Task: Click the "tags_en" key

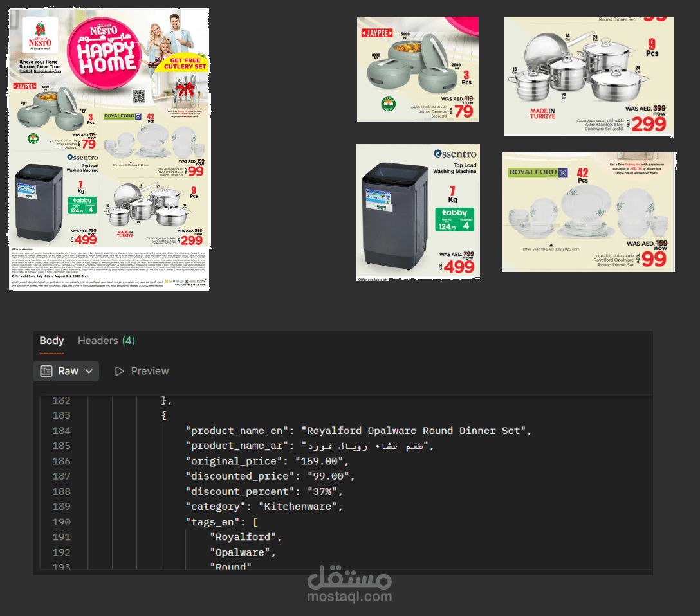Action: (215, 522)
